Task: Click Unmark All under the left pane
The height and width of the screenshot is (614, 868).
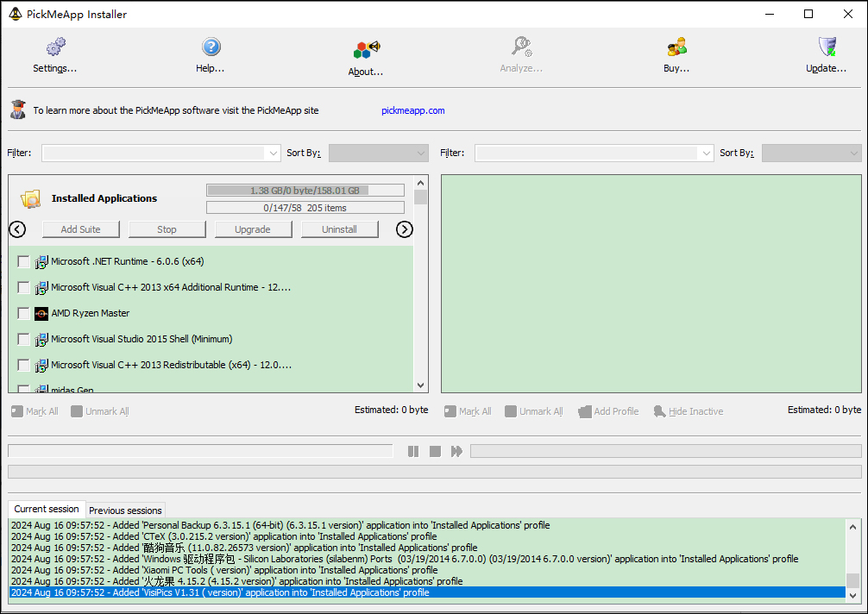Action: 100,411
